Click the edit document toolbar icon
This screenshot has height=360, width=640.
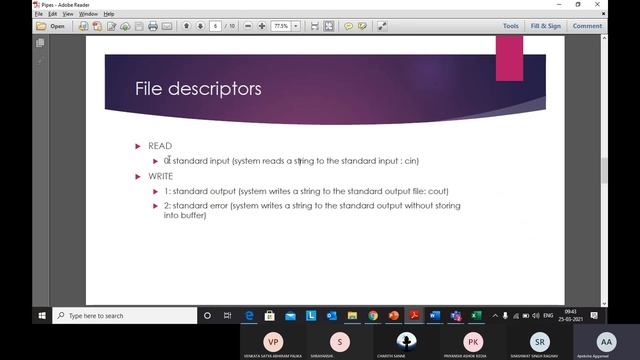[x=111, y=26]
